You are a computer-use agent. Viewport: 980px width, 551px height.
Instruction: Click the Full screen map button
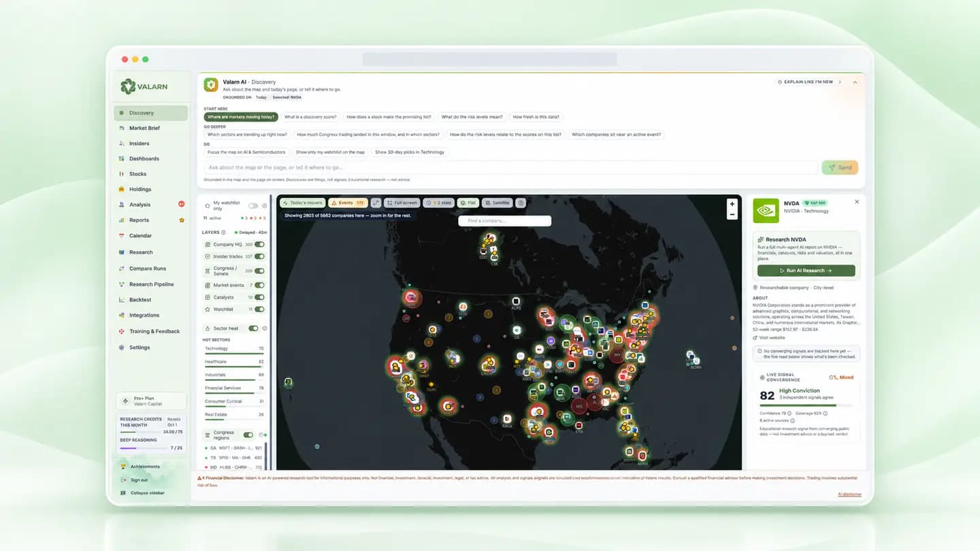(x=402, y=203)
